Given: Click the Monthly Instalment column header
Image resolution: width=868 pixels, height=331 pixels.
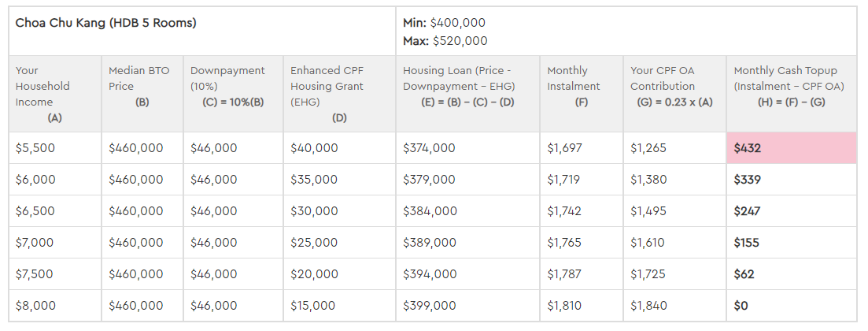Looking at the screenshot, I should pyautogui.click(x=582, y=94).
